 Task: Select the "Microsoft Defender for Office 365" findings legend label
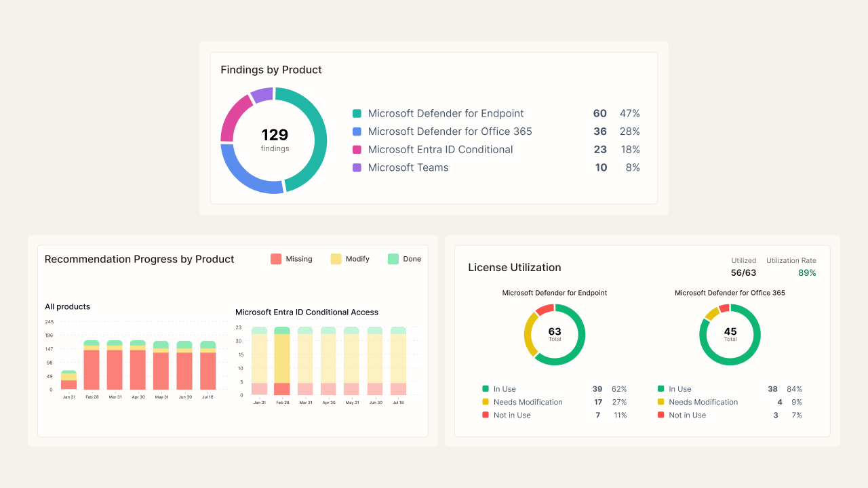pos(450,131)
